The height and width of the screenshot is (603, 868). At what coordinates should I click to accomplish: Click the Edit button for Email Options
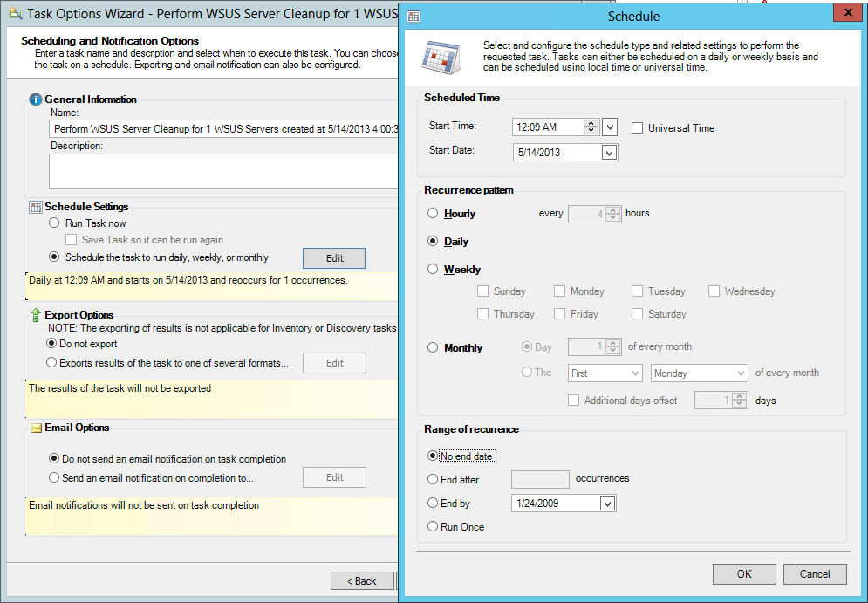334,477
